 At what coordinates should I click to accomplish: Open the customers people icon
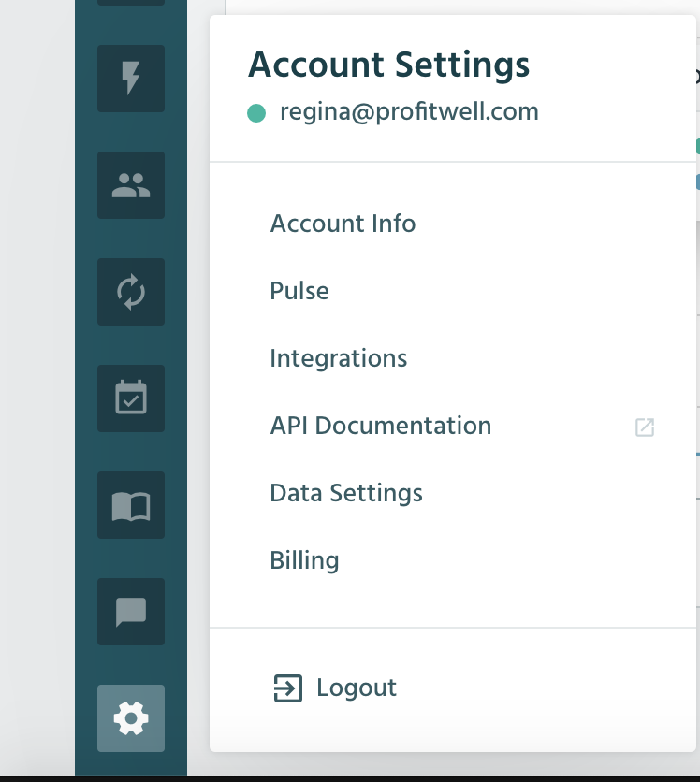tap(131, 185)
